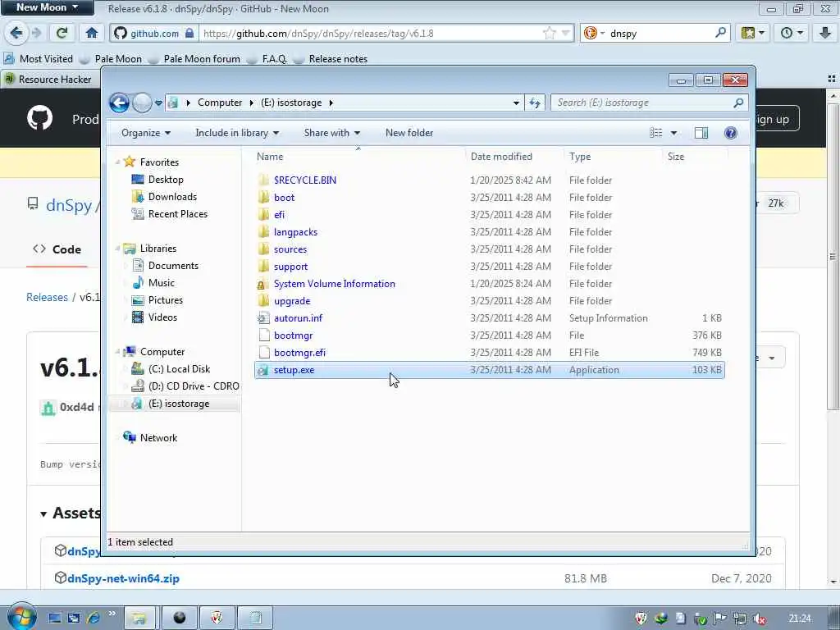The image size is (840, 630).
Task: Select System Volume Information locked folder icon
Action: coord(262,284)
